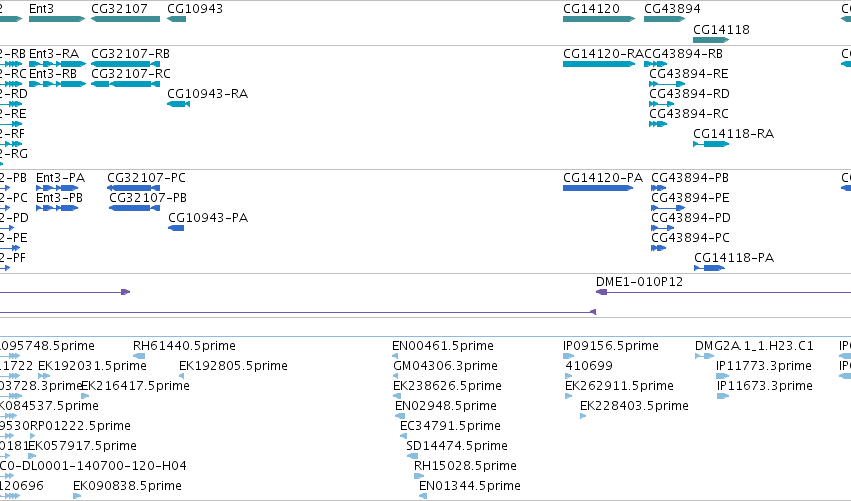Image resolution: width=851 pixels, height=501 pixels.
Task: Click the CG43894-RD transcript label
Action: coord(689,94)
